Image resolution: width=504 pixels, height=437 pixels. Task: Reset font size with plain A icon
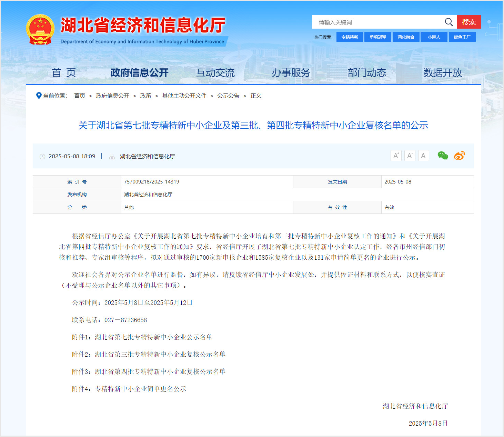coord(423,156)
